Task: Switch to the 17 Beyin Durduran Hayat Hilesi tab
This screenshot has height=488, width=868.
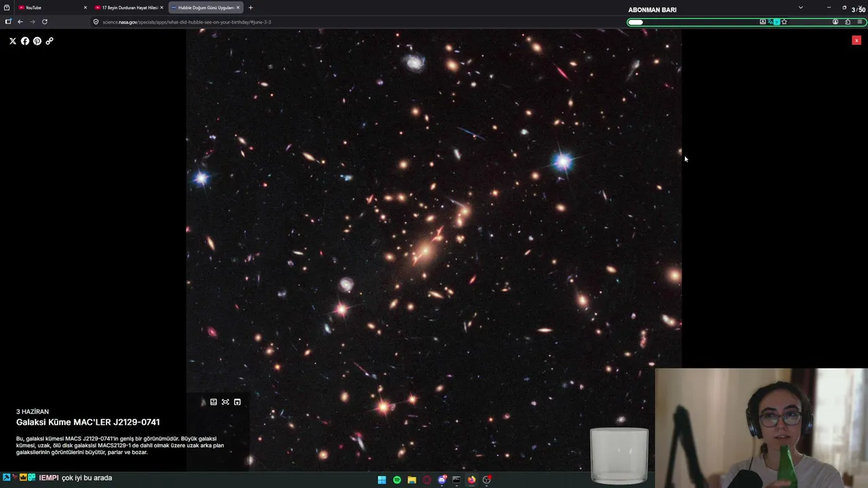Action: pyautogui.click(x=129, y=7)
